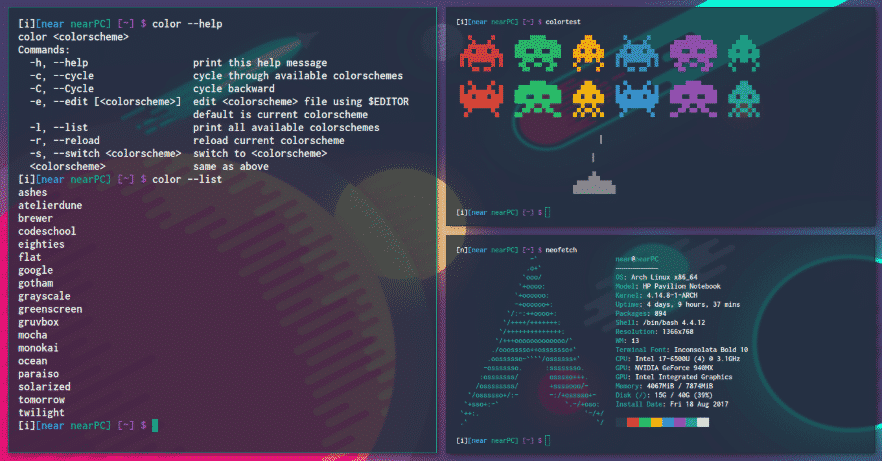Click the solid yellow squid invader

tap(588, 99)
